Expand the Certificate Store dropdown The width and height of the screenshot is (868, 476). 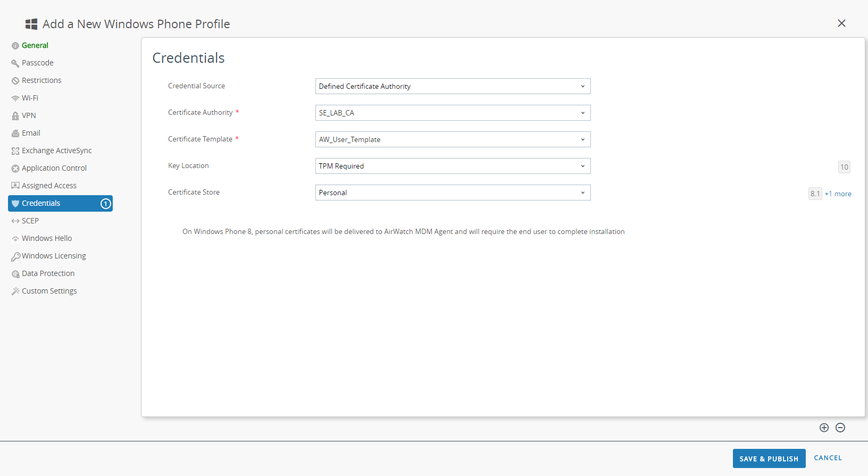click(453, 193)
